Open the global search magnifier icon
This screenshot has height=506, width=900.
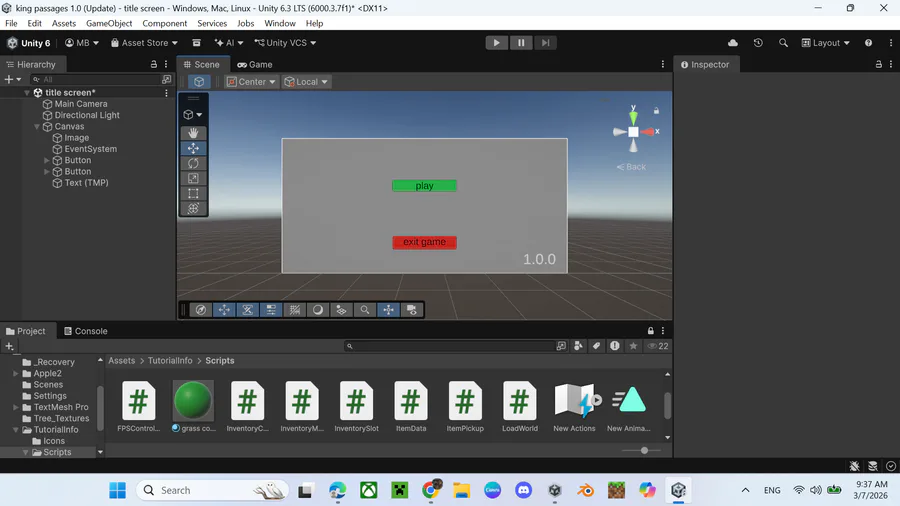tap(783, 42)
